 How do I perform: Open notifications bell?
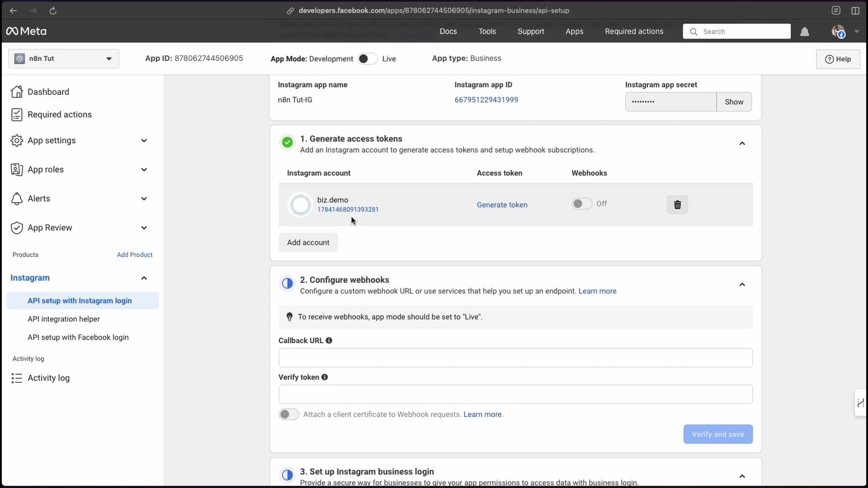tap(805, 32)
